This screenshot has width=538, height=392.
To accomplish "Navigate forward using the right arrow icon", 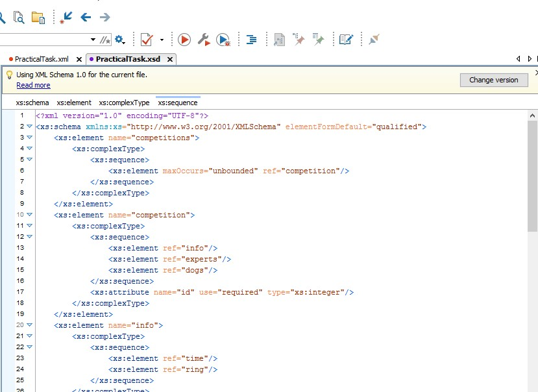I will (x=105, y=18).
